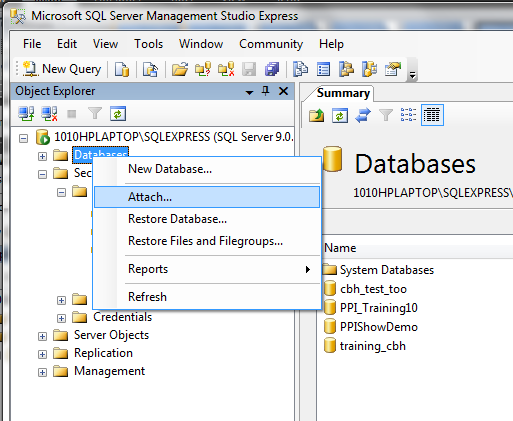This screenshot has height=421, width=513.
Task: Click the Object Explorer toolbar icon
Action: [347, 69]
